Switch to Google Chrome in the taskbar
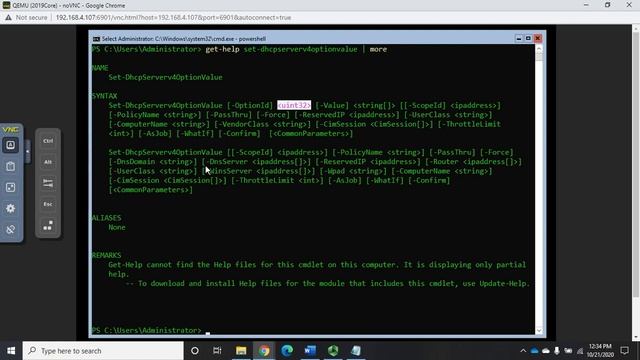 tap(264, 351)
